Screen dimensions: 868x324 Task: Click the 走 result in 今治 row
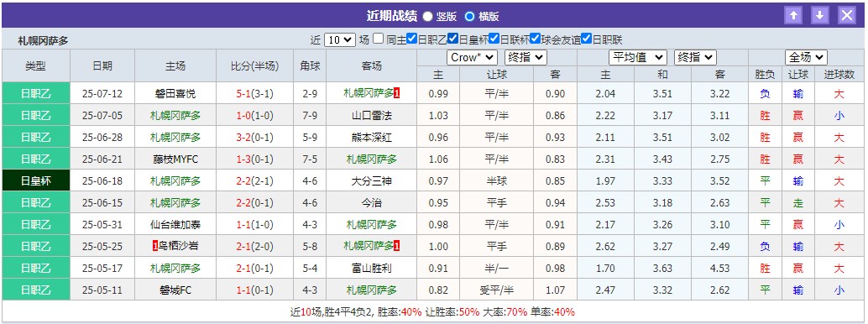pos(797,202)
